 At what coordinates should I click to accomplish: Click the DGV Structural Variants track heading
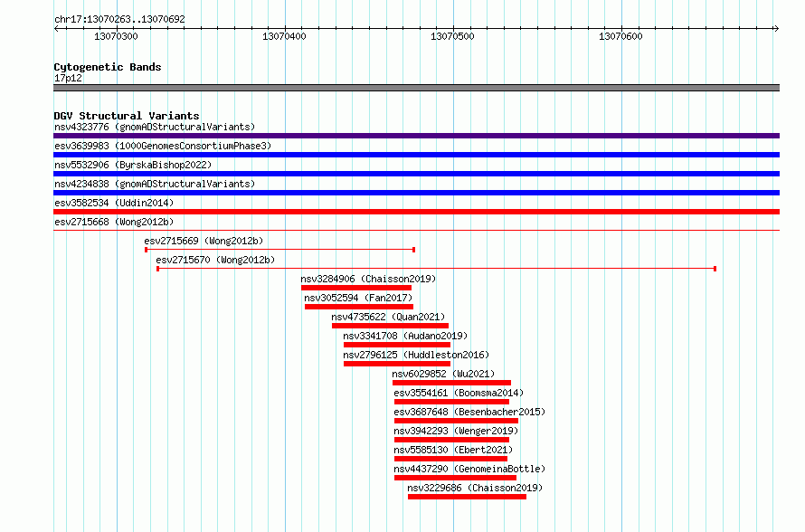pyautogui.click(x=127, y=116)
